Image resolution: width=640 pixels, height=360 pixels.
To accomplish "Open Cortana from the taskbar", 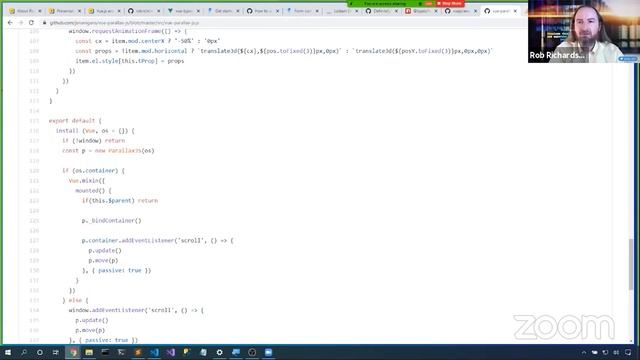I will tap(40, 352).
